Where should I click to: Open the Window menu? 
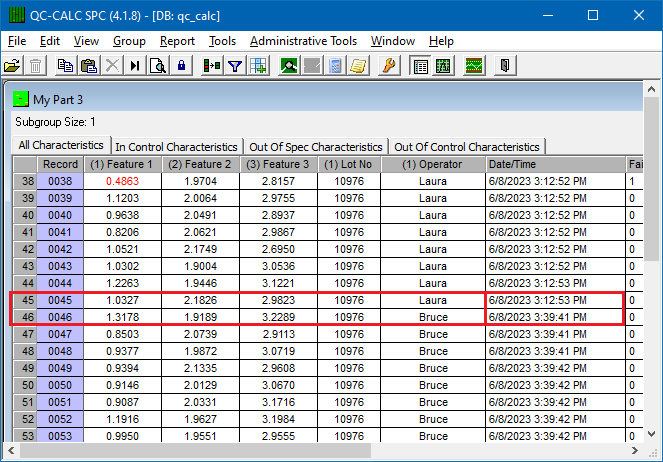point(392,41)
